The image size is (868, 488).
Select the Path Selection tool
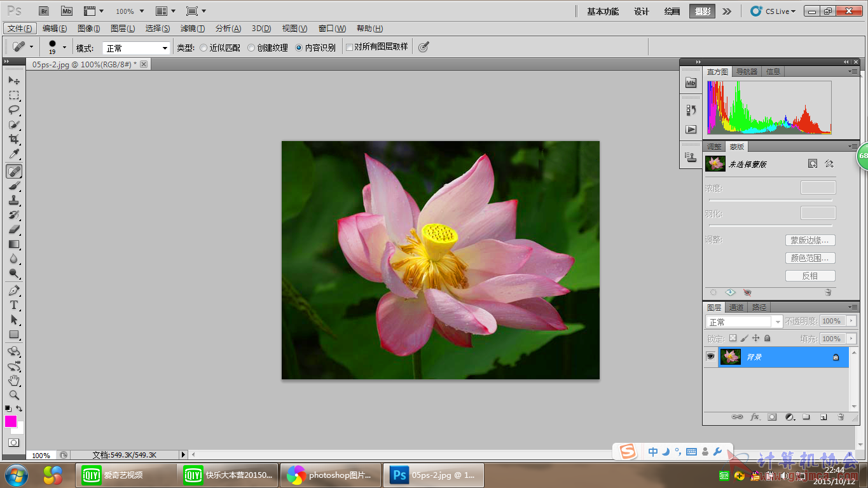click(14, 320)
